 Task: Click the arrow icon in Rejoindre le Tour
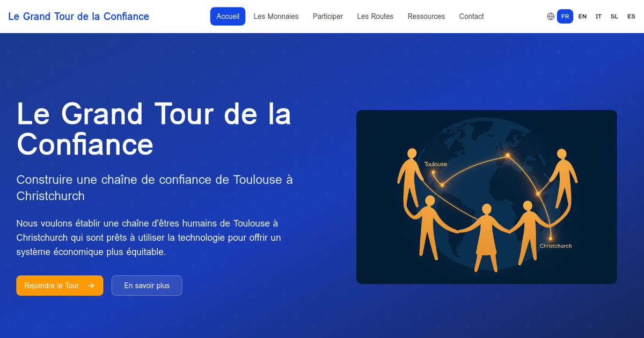pyautogui.click(x=91, y=285)
